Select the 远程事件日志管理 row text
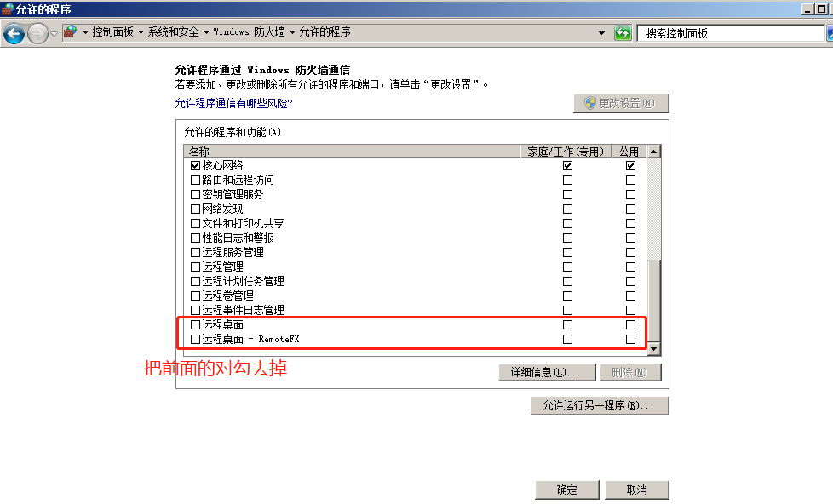Image resolution: width=833 pixels, height=504 pixels. pyautogui.click(x=243, y=310)
